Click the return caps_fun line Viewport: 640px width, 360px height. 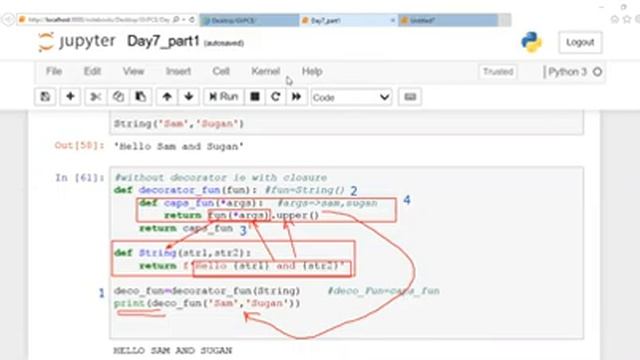[x=186, y=228]
